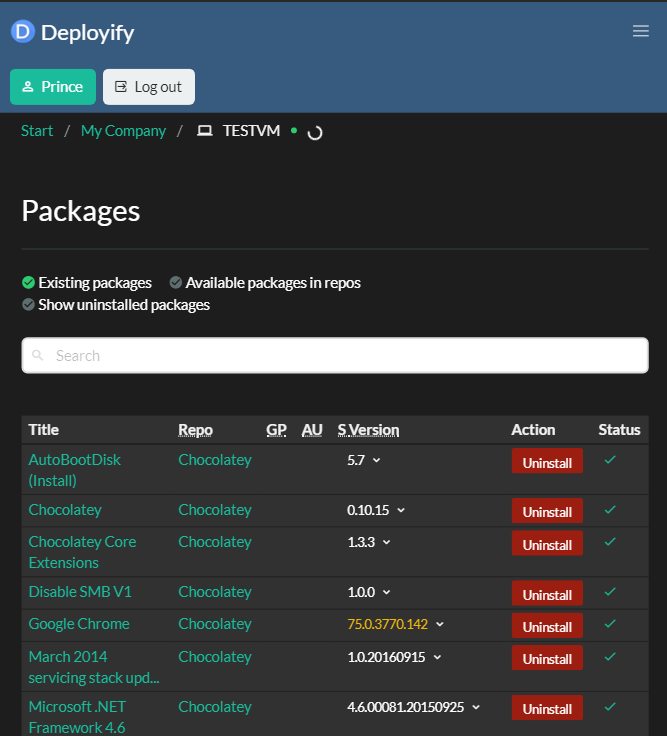Click the status checkmark for Chocolatey row

pyautogui.click(x=610, y=510)
